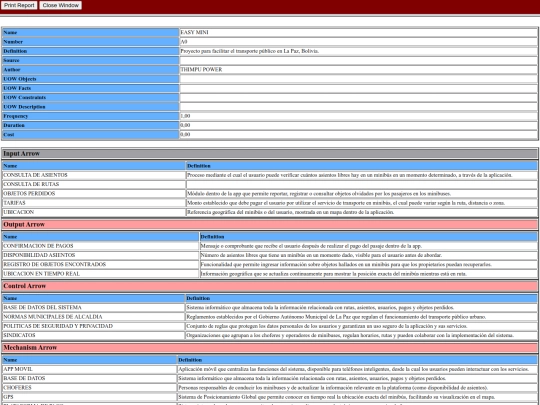This screenshot has height=405, width=540.
Task: Click the SINDICATOS definition text
Action: click(x=350, y=335)
